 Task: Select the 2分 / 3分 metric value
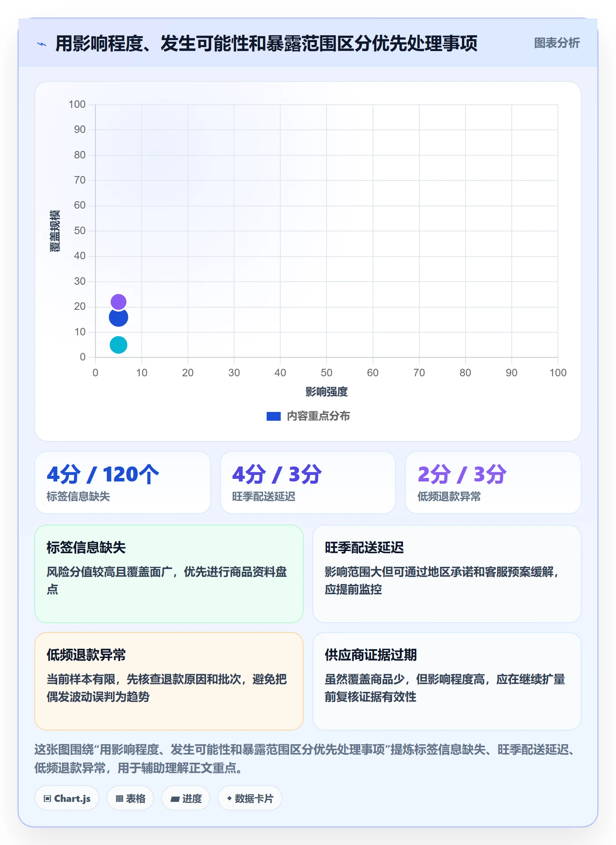[462, 474]
